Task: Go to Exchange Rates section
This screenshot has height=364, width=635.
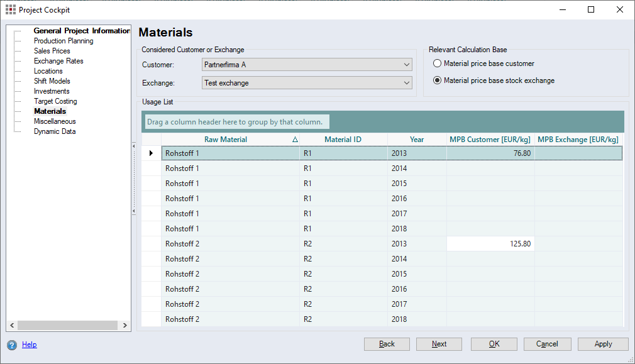Action: tap(58, 61)
